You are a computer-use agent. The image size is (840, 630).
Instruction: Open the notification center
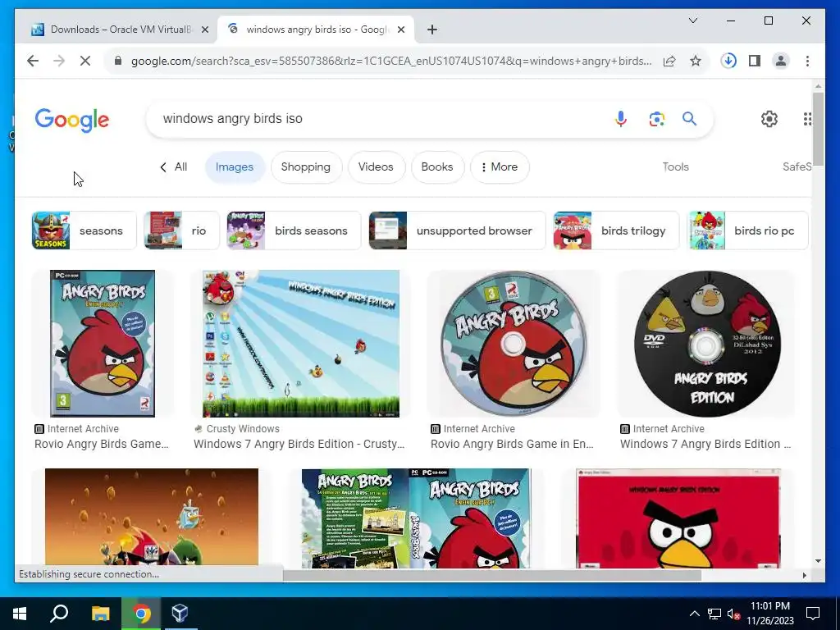[x=813, y=614]
